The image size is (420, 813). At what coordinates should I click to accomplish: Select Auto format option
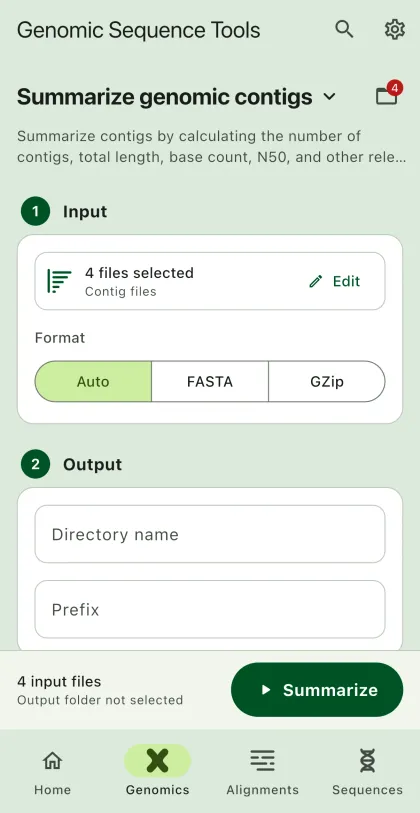tap(93, 382)
